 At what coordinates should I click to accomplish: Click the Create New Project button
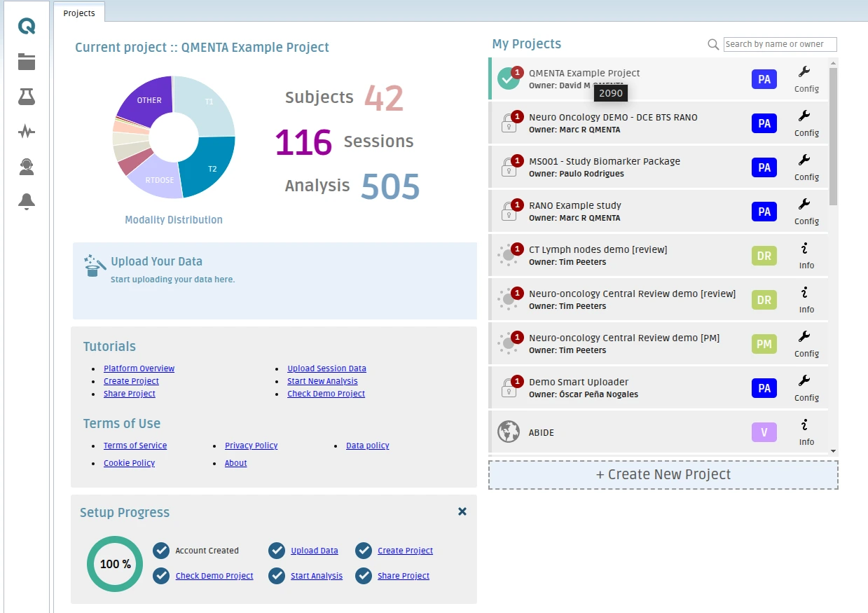[663, 474]
